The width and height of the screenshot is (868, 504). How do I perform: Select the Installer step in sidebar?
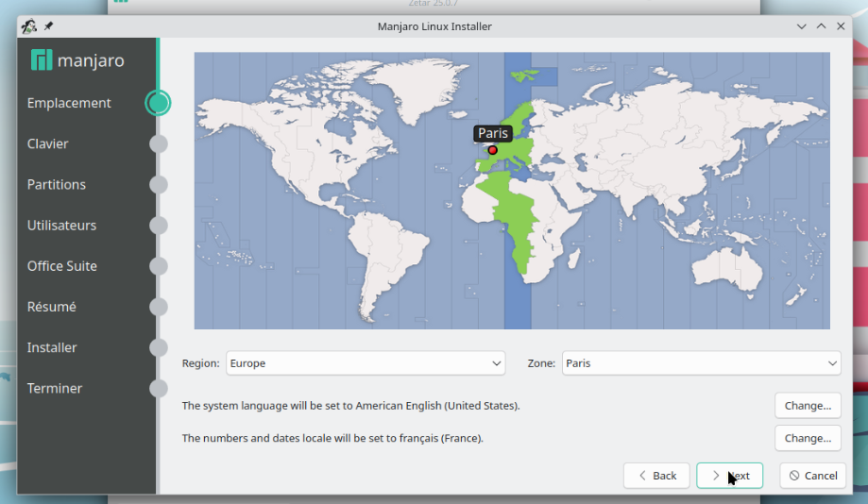coord(52,347)
